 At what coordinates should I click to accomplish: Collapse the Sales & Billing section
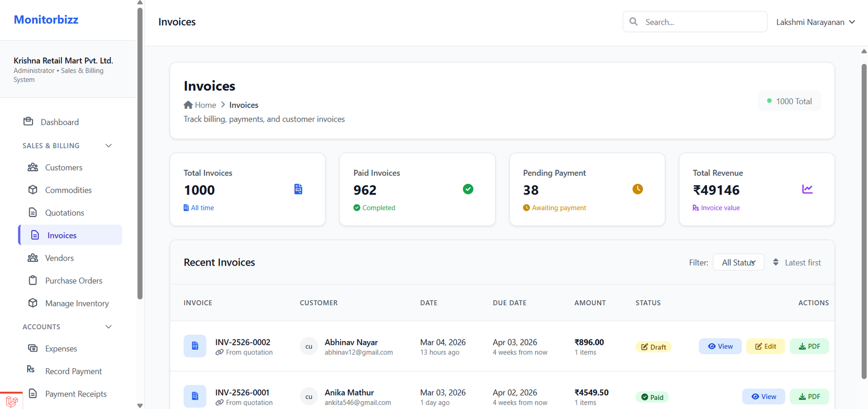coord(108,146)
